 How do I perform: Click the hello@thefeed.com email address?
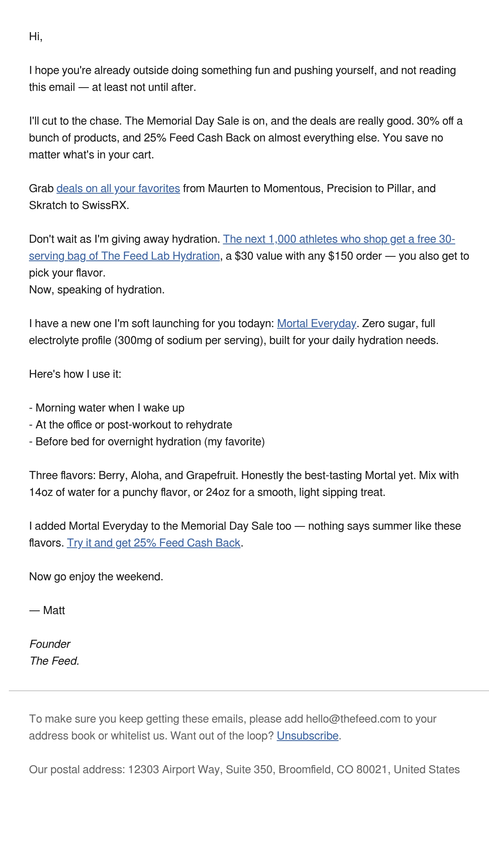coord(353,719)
